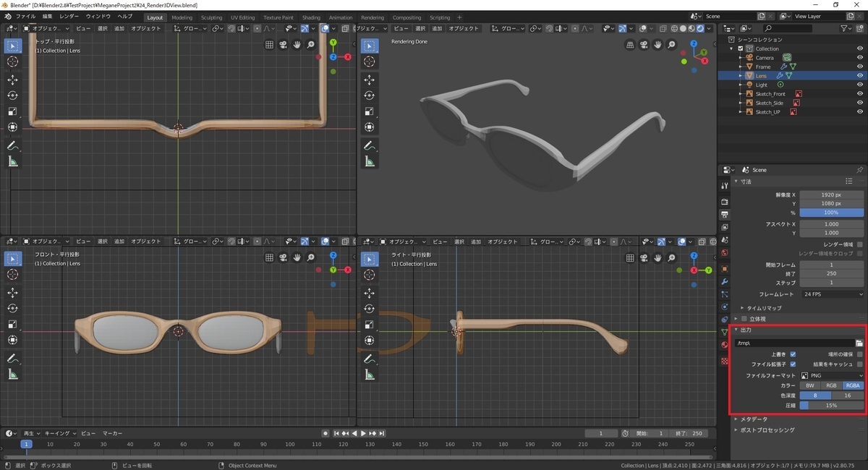Enable the 結果をキャッシュ checkbox
This screenshot has width=868, height=470.
tap(859, 364)
